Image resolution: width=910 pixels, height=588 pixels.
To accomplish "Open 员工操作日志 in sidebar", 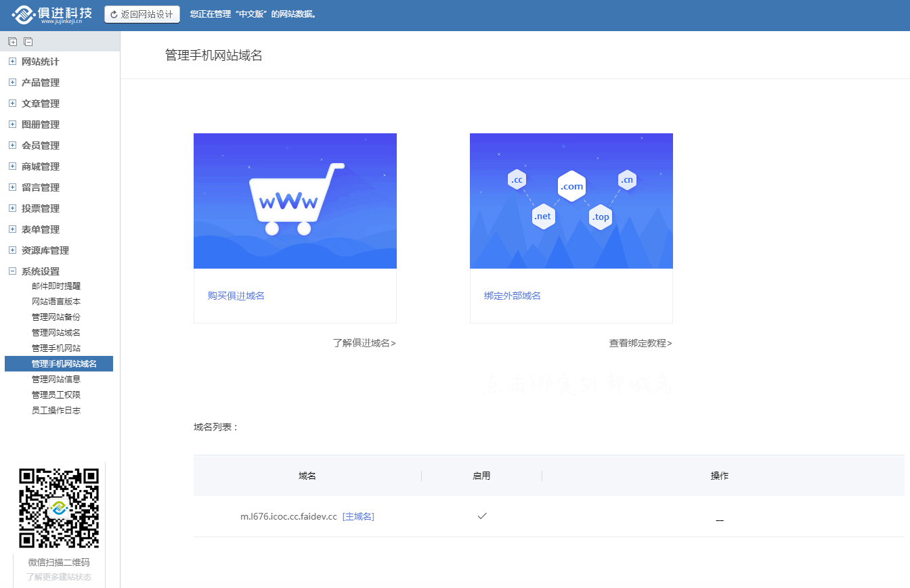I will point(56,411).
